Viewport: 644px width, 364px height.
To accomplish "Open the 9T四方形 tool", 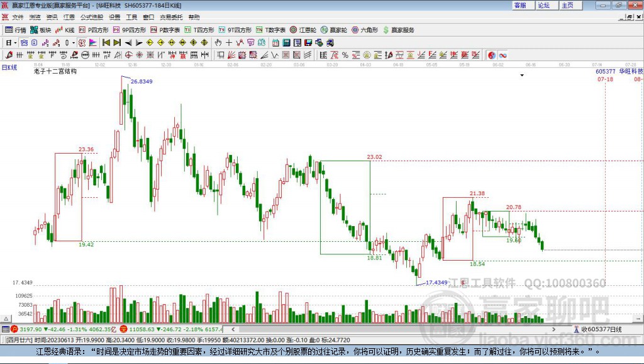I will tap(235, 30).
